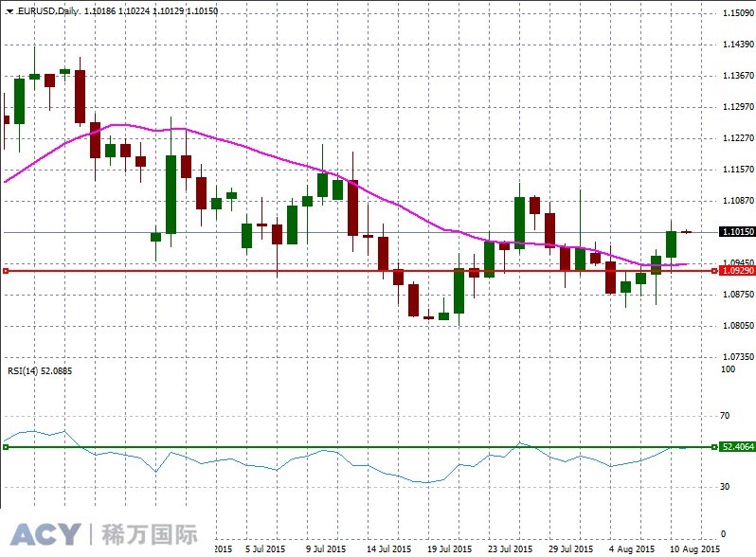Click the 14 Jul 2015 date label

point(388,548)
